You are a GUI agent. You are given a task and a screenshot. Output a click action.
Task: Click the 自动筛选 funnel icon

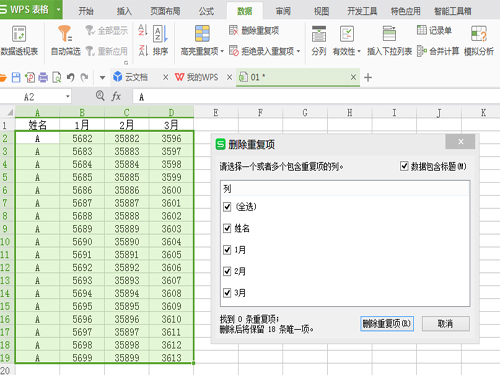(65, 34)
